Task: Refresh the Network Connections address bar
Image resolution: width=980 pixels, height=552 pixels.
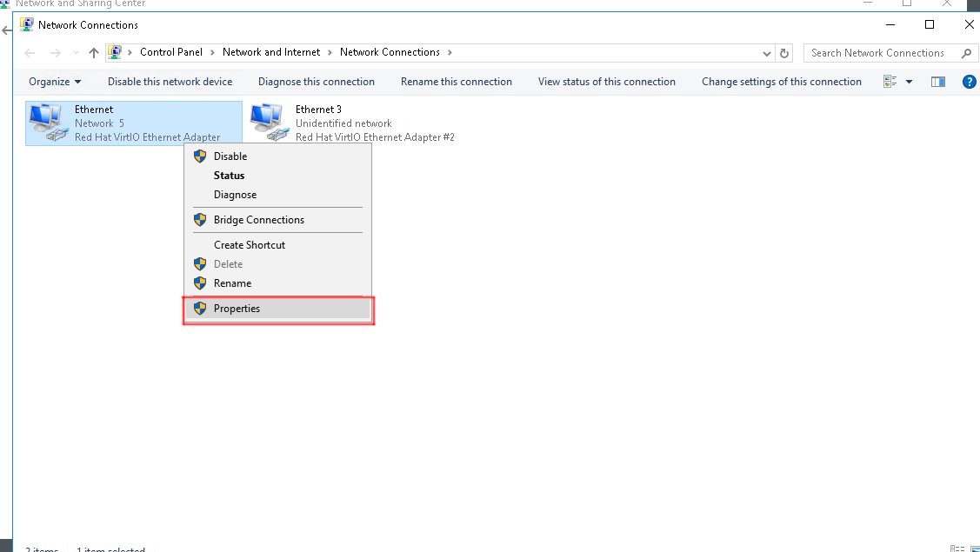Action: point(785,53)
